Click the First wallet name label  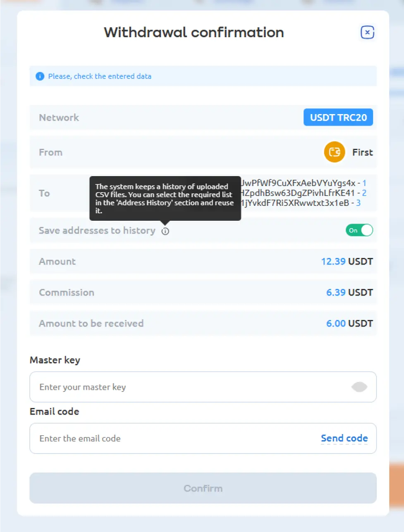pyautogui.click(x=363, y=152)
